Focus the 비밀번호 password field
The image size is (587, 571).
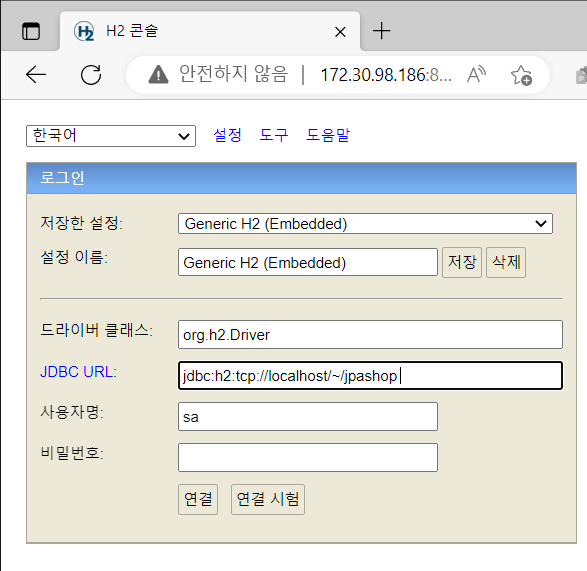pyautogui.click(x=308, y=458)
